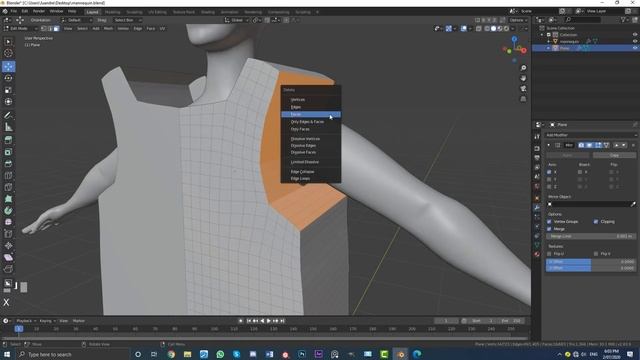
Task: Click the Windows Start button
Action: click(x=7, y=354)
